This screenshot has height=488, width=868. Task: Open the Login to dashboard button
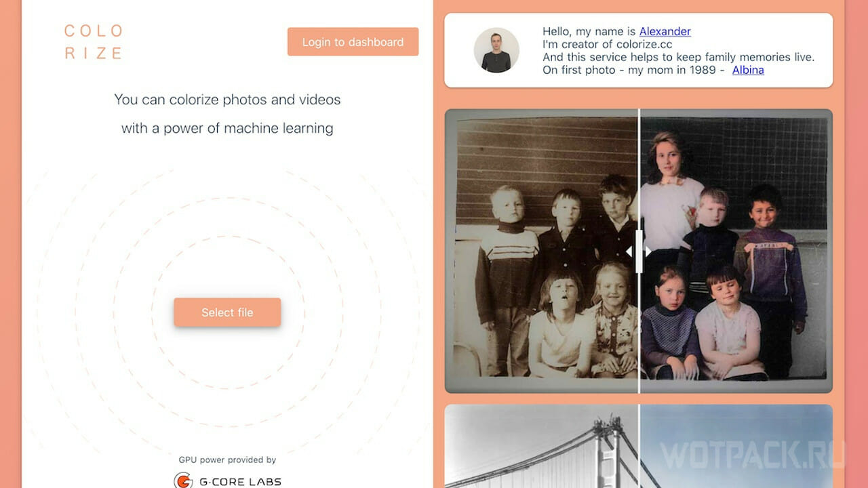[x=353, y=42]
